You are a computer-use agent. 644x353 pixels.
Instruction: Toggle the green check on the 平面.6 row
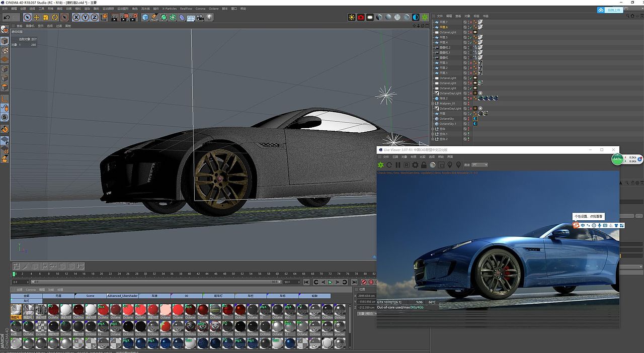470,27
